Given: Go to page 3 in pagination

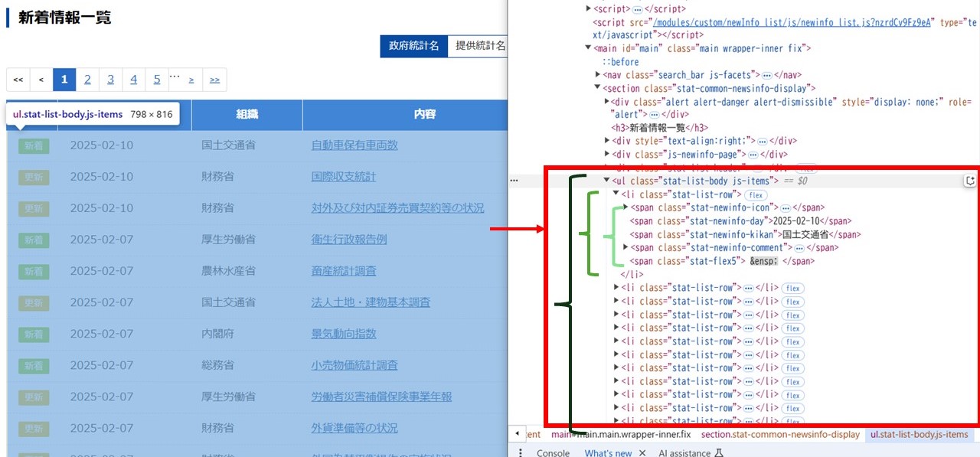Looking at the screenshot, I should click(x=110, y=80).
